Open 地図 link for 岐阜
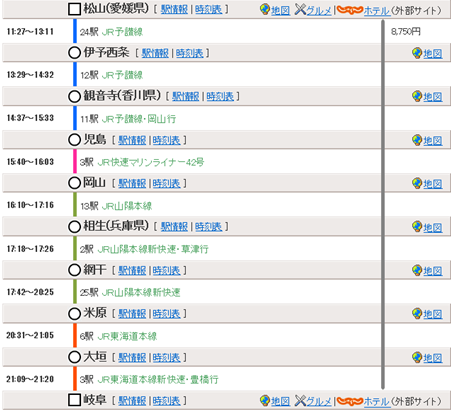Viewport: 451px width, 411px height. (x=280, y=402)
